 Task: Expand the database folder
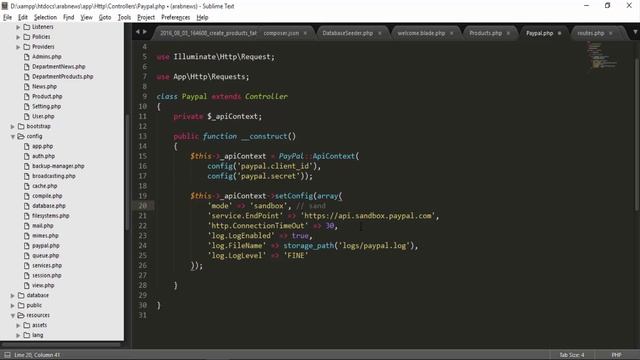(x=13, y=296)
